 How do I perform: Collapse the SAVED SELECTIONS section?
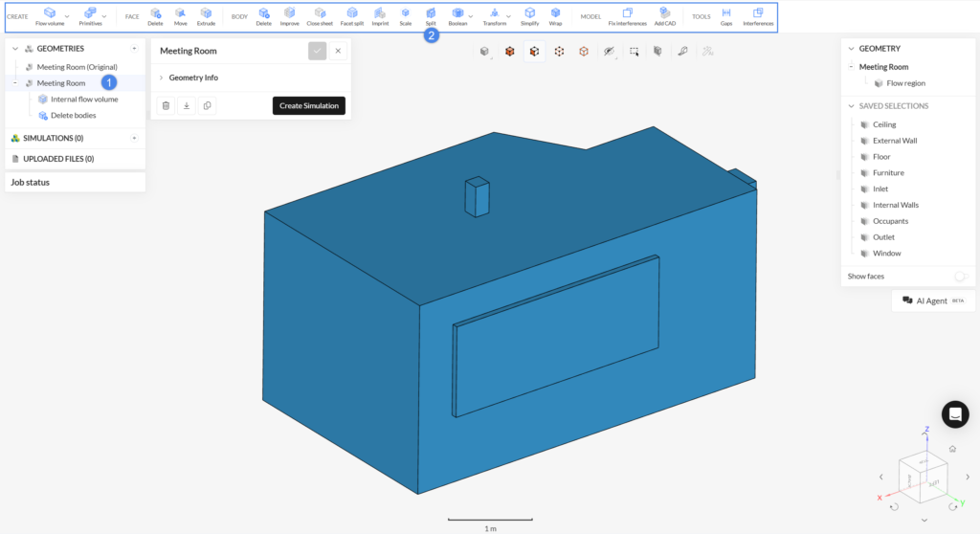click(x=851, y=105)
